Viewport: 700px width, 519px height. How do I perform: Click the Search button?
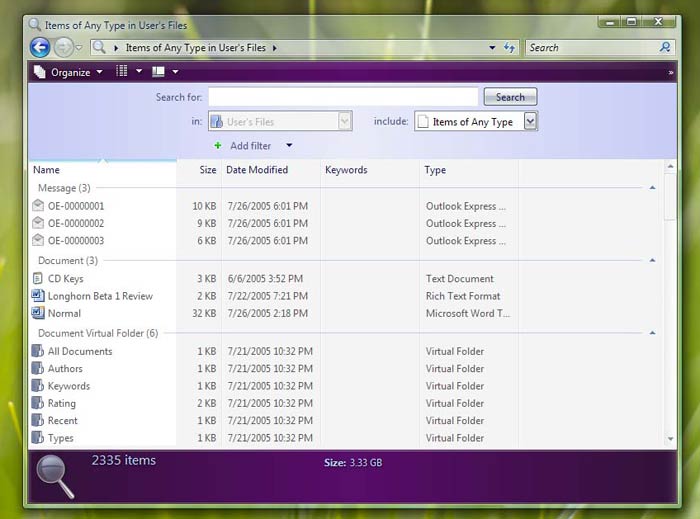click(x=510, y=97)
